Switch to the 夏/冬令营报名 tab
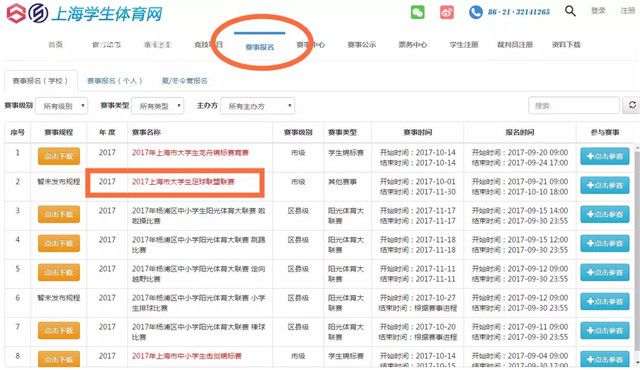This screenshot has width=640, height=370. (184, 81)
